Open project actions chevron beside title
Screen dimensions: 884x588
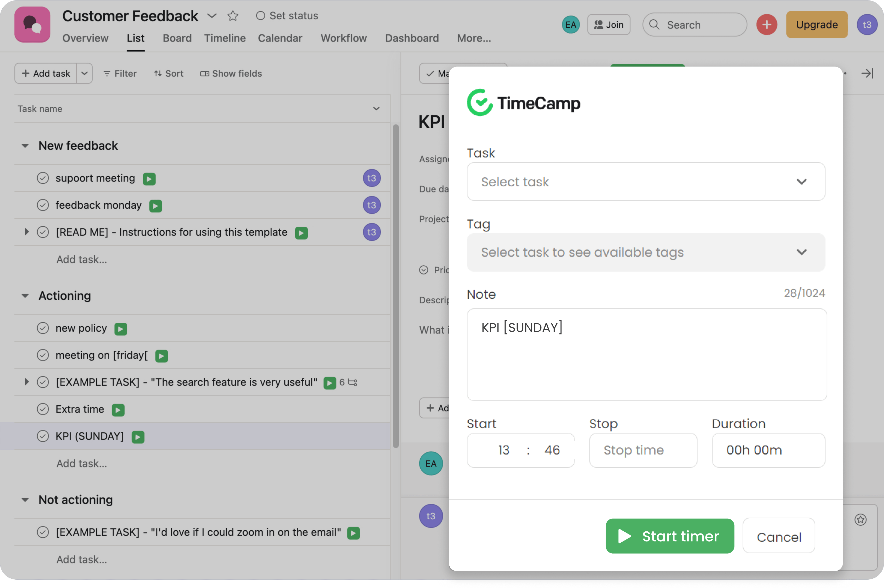click(x=212, y=16)
